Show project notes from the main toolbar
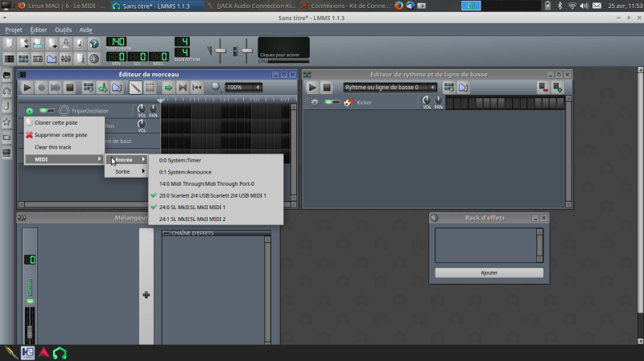The height and width of the screenshot is (361, 644). coord(80,59)
